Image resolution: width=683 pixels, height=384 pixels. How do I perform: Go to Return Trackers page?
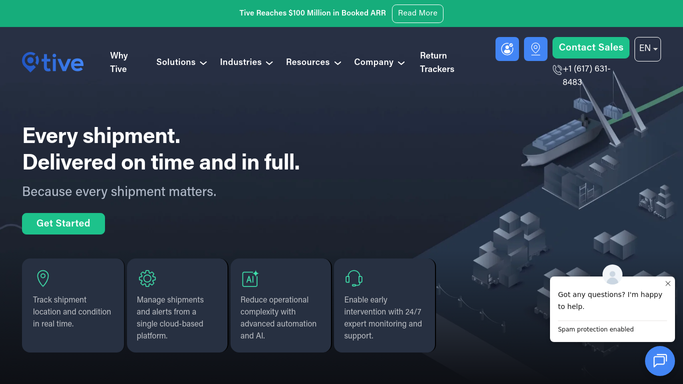pos(437,62)
